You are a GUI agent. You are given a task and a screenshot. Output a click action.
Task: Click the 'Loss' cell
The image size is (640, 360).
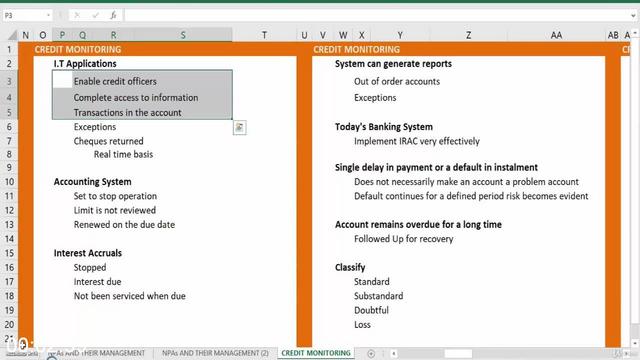click(362, 325)
